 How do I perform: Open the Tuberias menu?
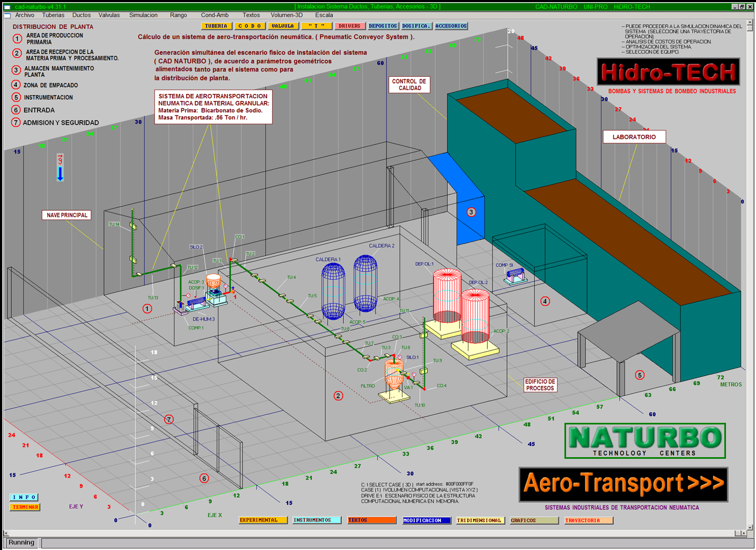coord(53,15)
